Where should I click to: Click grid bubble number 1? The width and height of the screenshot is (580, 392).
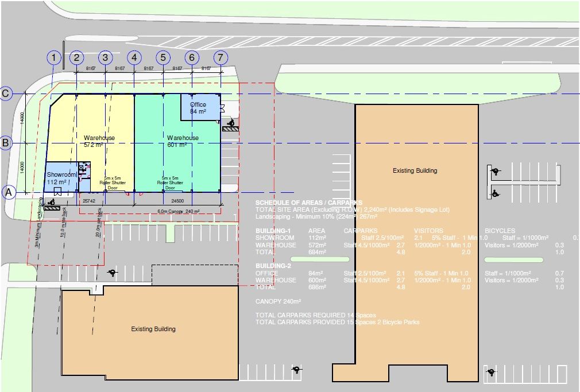click(53, 57)
